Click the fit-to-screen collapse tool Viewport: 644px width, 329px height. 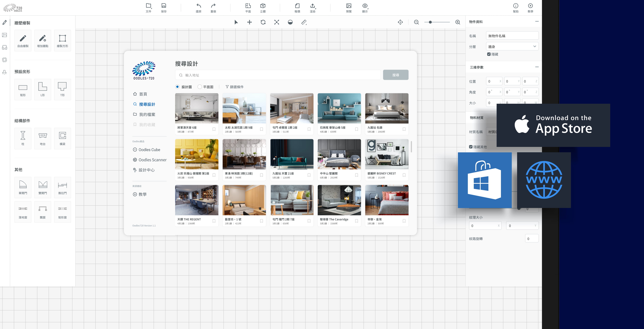point(277,22)
